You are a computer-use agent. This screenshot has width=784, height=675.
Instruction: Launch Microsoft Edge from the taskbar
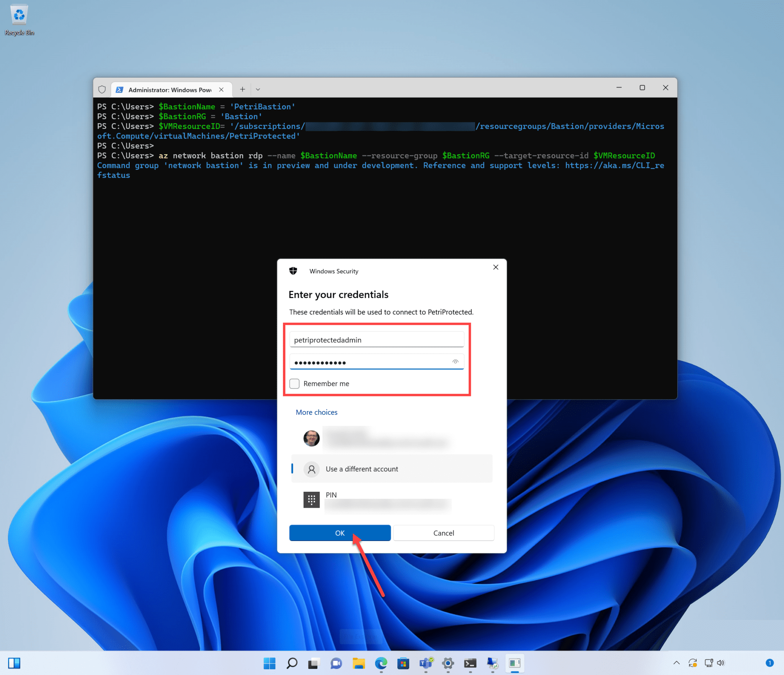(x=381, y=663)
